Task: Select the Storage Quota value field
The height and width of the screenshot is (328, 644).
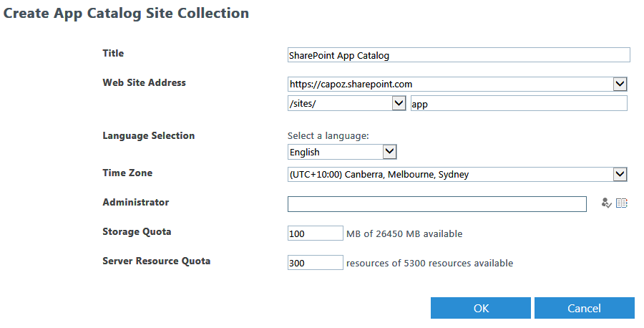Action: point(315,233)
